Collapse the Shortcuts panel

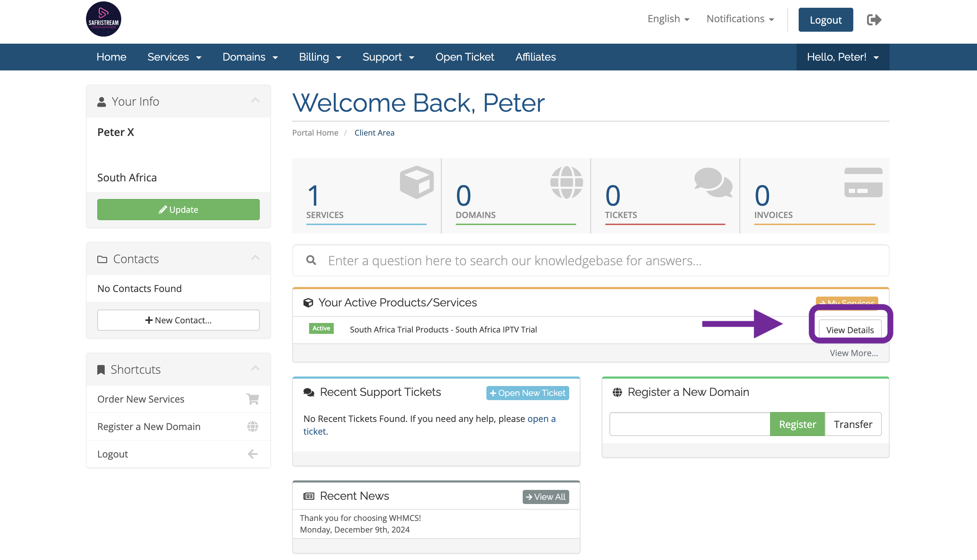point(255,368)
